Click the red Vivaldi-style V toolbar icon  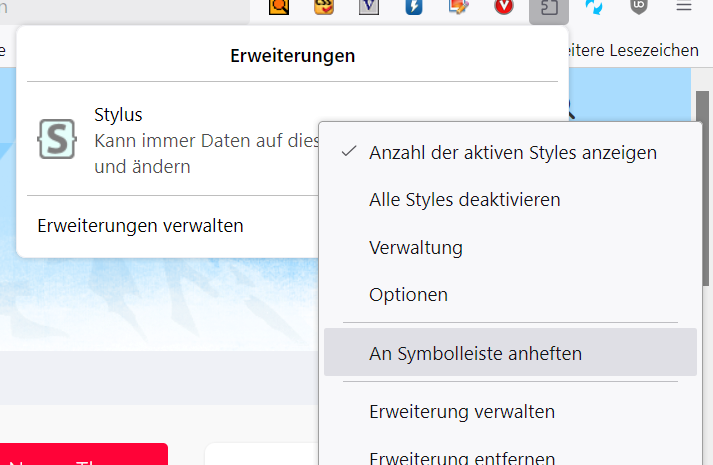point(504,7)
